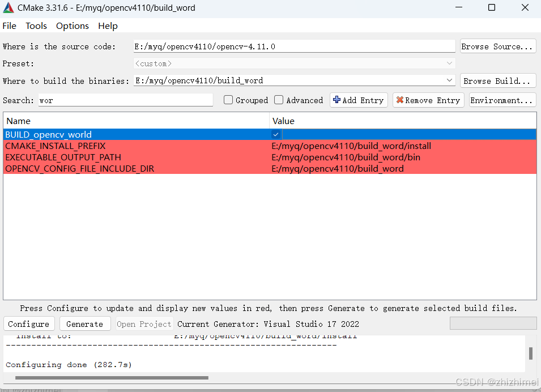This screenshot has width=541, height=392.
Task: Select the BUILD_opencv_world row
Action: click(x=270, y=135)
